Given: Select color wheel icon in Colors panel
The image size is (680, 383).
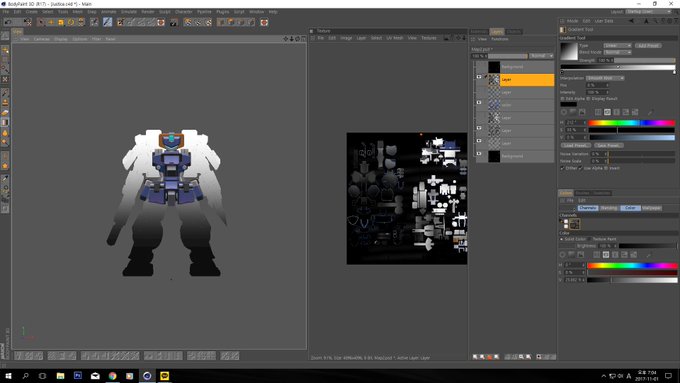Looking at the screenshot, I should [563, 255].
